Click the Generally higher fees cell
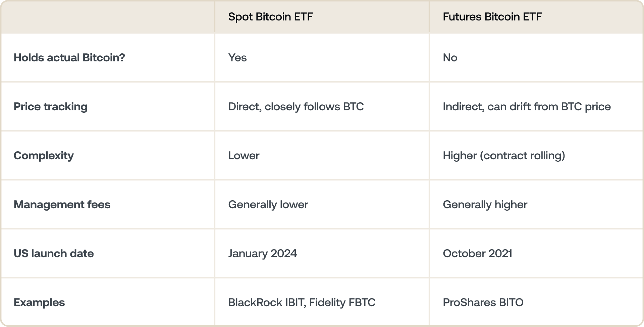644x327 pixels. (485, 205)
